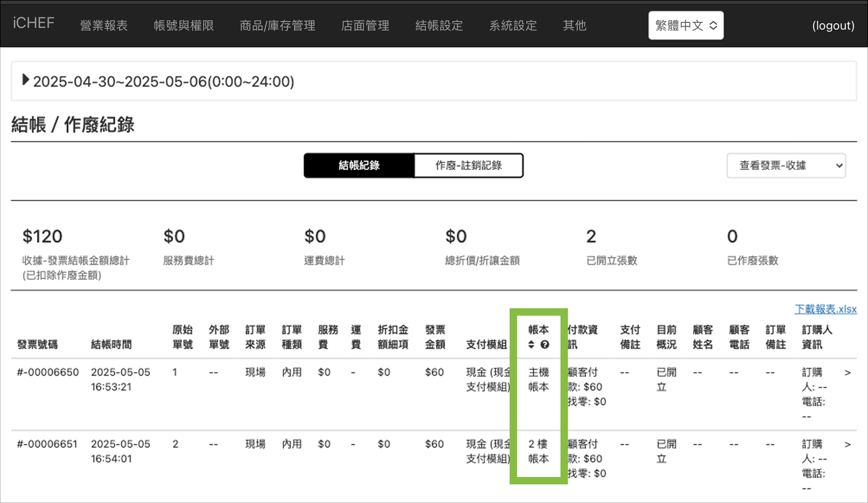This screenshot has width=868, height=503.
Task: Open details arrow for invoice #-00006650
Action: point(848,373)
